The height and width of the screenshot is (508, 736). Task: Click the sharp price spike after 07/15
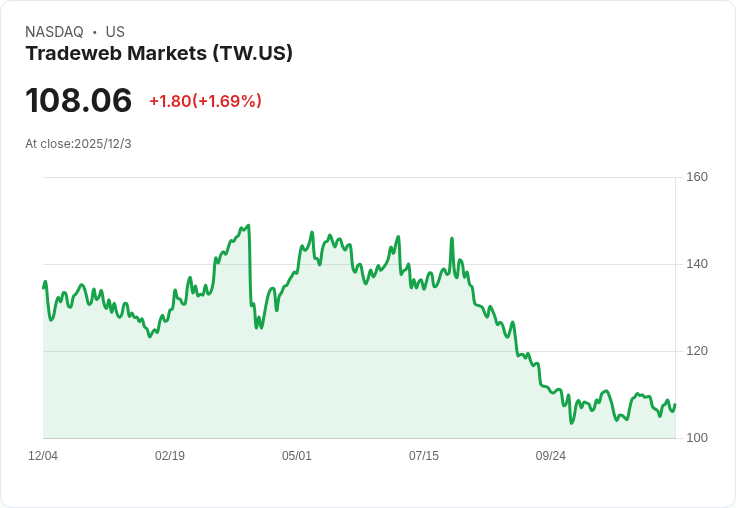(452, 239)
